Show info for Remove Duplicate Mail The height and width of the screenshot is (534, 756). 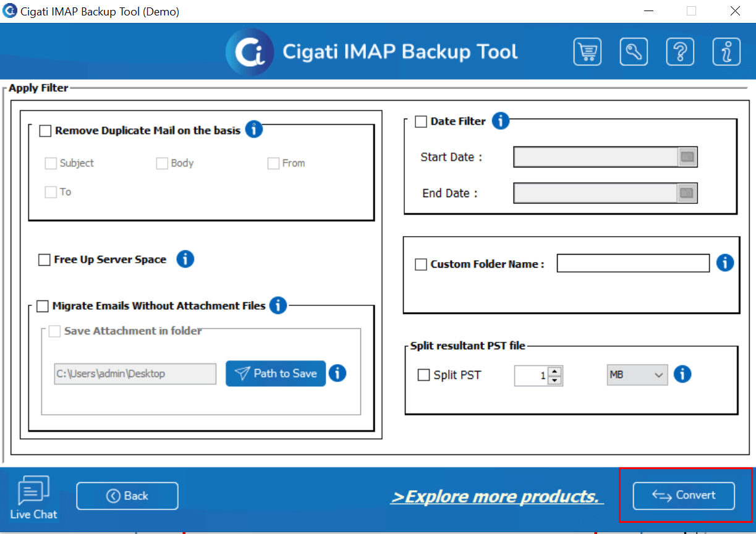[x=254, y=130]
